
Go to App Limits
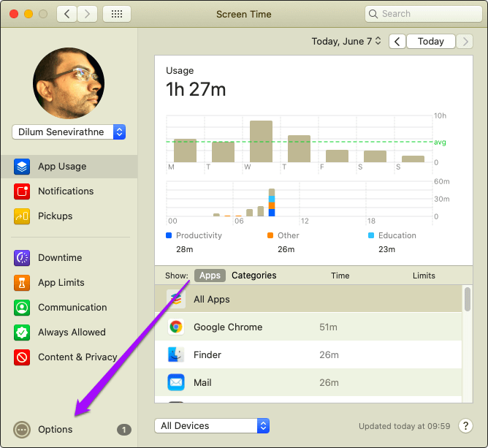click(61, 283)
